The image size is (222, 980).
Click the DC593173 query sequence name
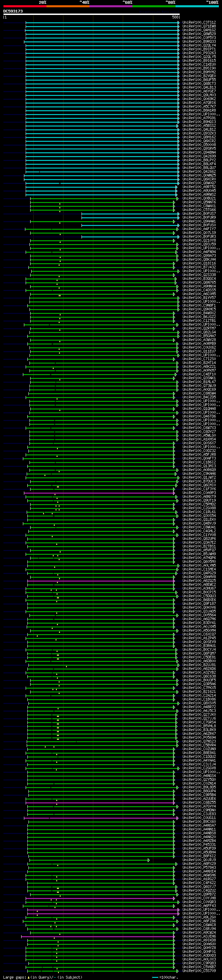(13, 11)
